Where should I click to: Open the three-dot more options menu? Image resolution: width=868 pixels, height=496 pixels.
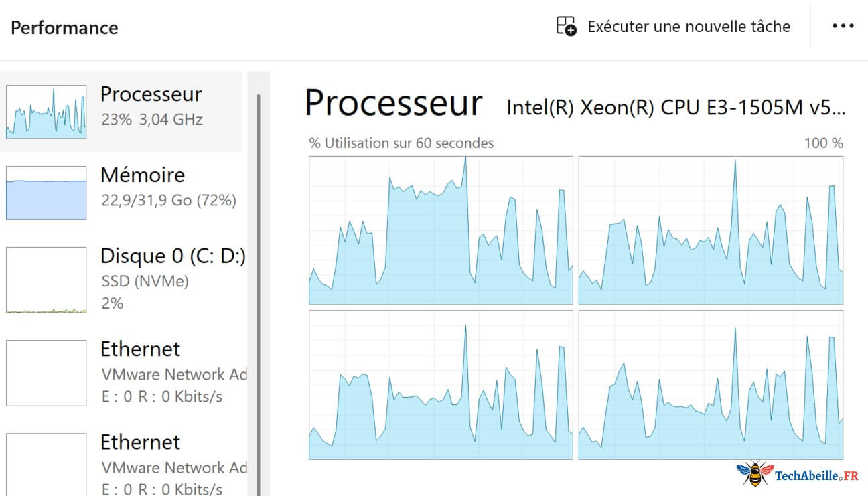click(843, 26)
